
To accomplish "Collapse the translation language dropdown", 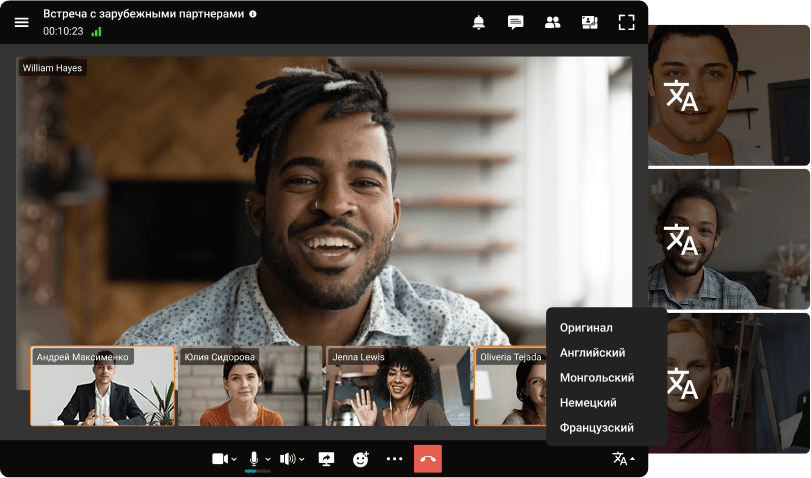I will [624, 459].
